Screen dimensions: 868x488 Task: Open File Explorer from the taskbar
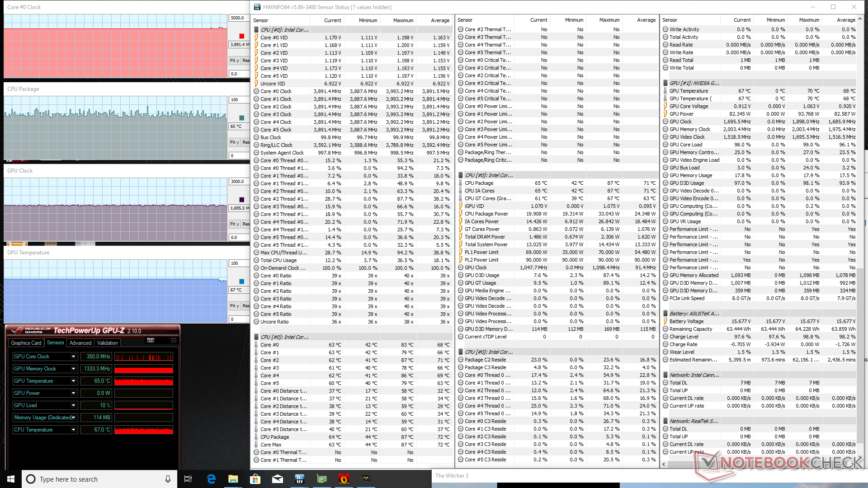[233, 479]
